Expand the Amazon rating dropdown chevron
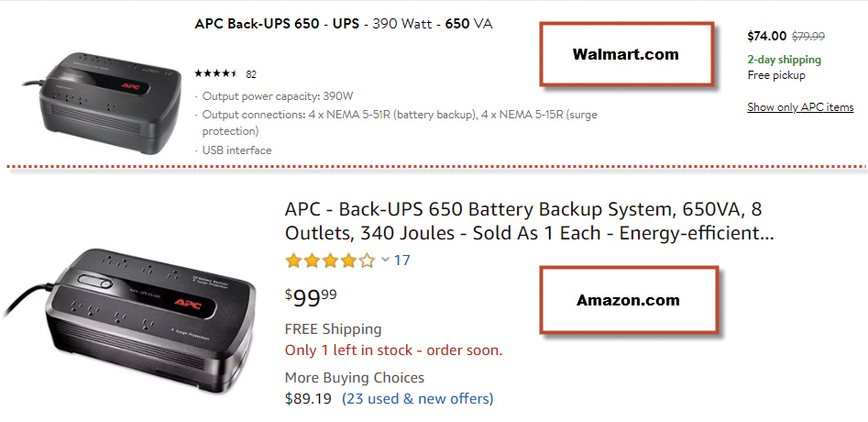868x422 pixels. pos(385,261)
